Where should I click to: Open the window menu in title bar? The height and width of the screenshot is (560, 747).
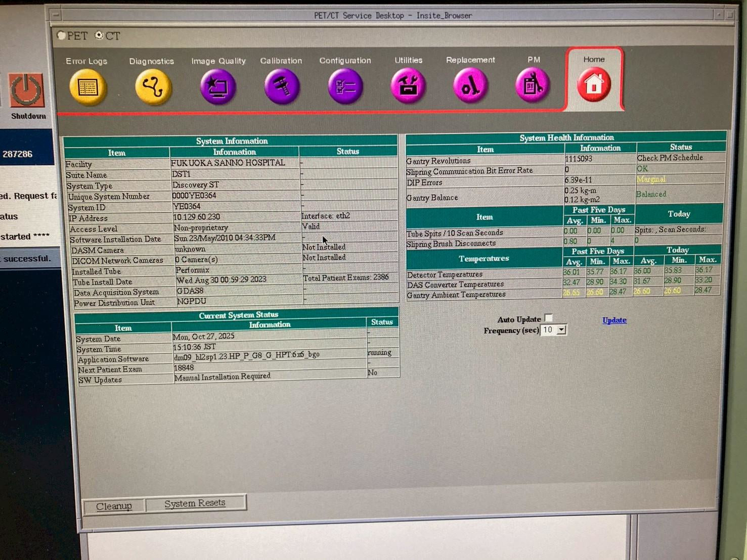point(56,15)
